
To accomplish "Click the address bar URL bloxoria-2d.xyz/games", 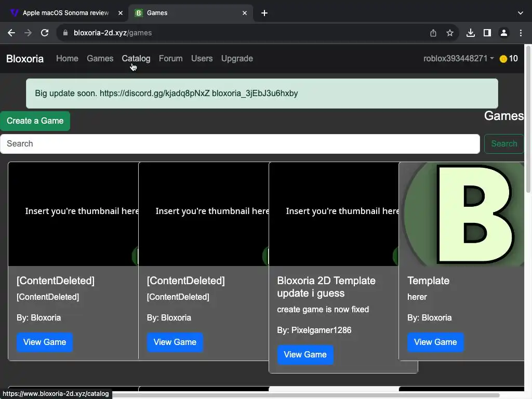I will [113, 33].
